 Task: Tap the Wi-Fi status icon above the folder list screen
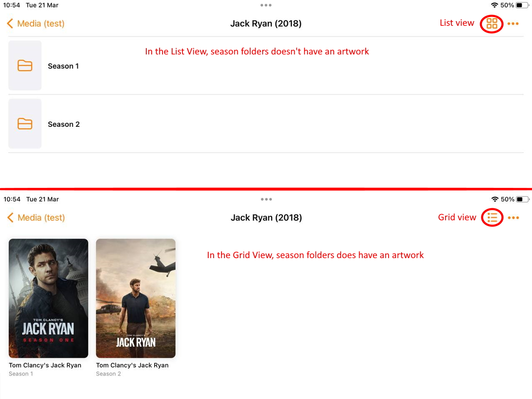pos(494,5)
